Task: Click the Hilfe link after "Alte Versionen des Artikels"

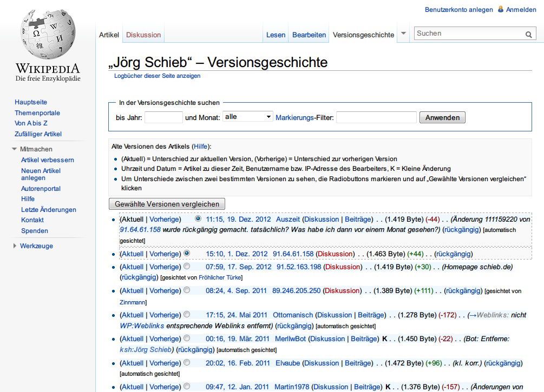Action: click(200, 147)
